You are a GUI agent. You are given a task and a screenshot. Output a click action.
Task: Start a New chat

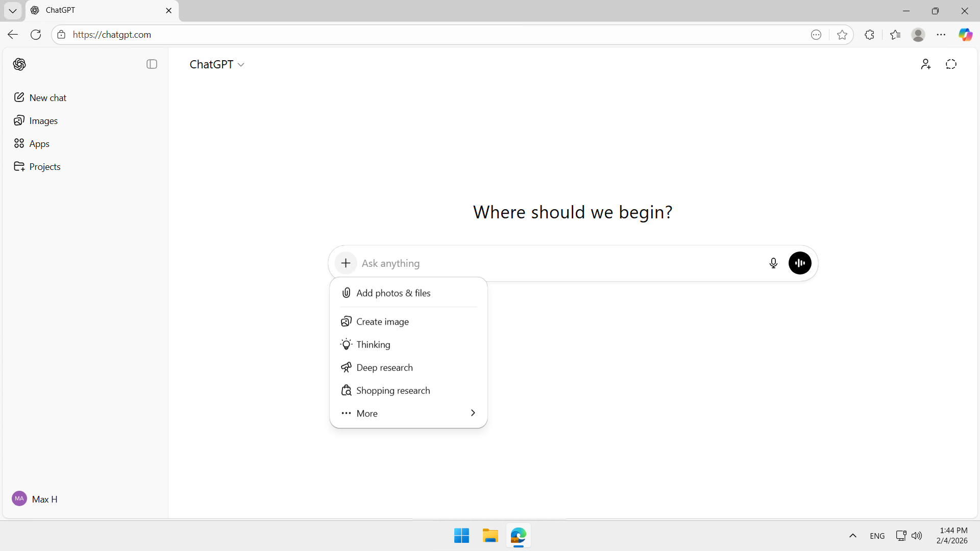coord(47,98)
